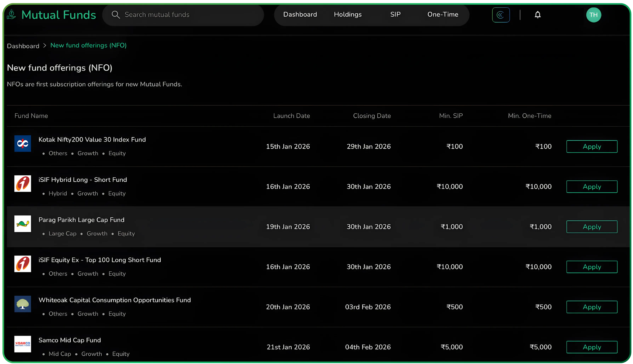
Task: Click the Whiteoak Capital tree logo
Action: (23, 304)
